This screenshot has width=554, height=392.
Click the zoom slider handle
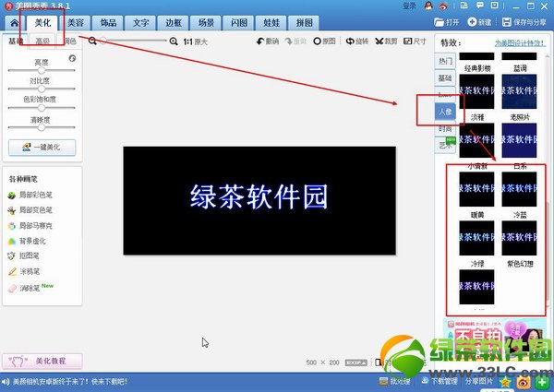pyautogui.click(x=102, y=41)
